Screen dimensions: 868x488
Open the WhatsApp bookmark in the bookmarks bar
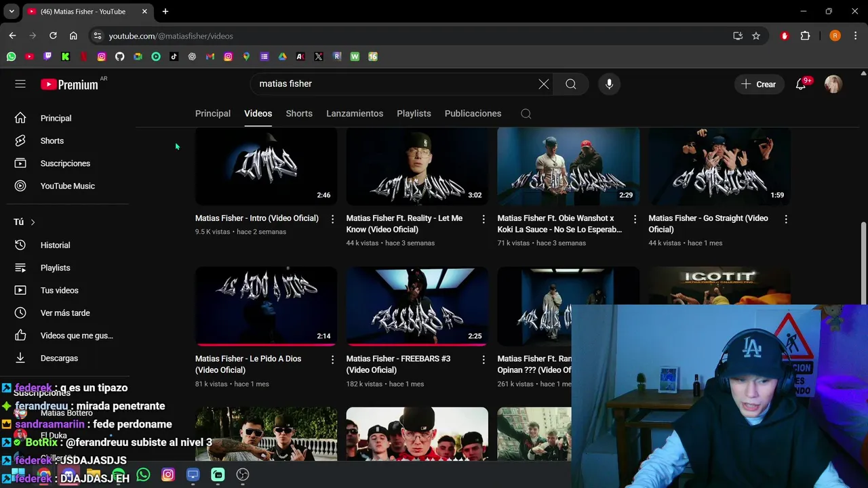[x=11, y=57]
